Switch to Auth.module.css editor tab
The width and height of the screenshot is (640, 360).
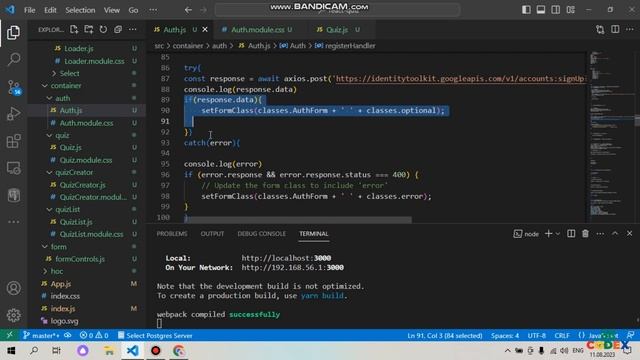258,29
